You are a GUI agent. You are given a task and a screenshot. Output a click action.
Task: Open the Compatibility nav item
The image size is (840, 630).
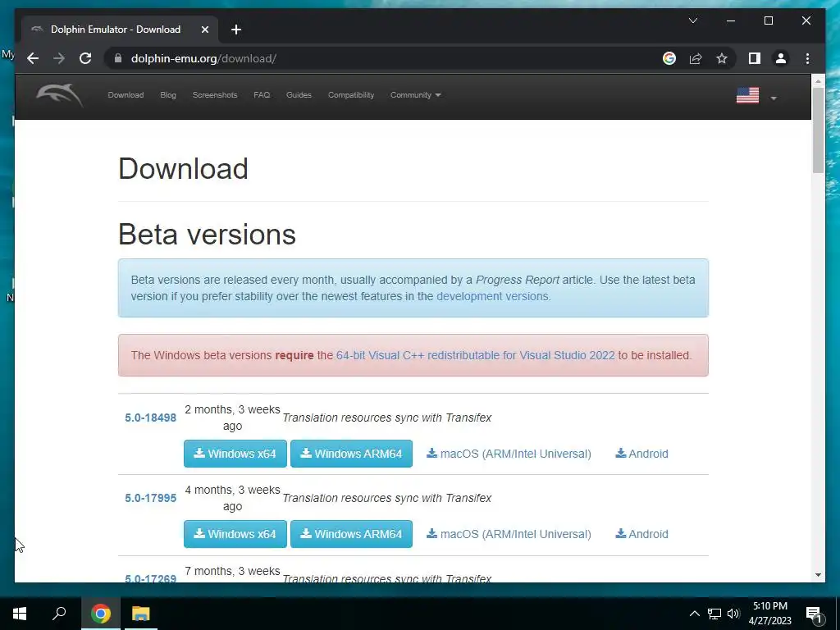[351, 95]
